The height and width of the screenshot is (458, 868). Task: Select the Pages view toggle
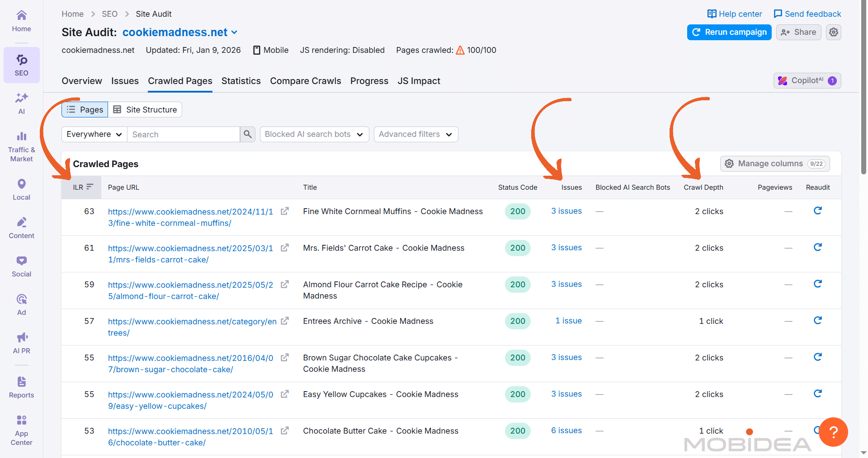85,109
